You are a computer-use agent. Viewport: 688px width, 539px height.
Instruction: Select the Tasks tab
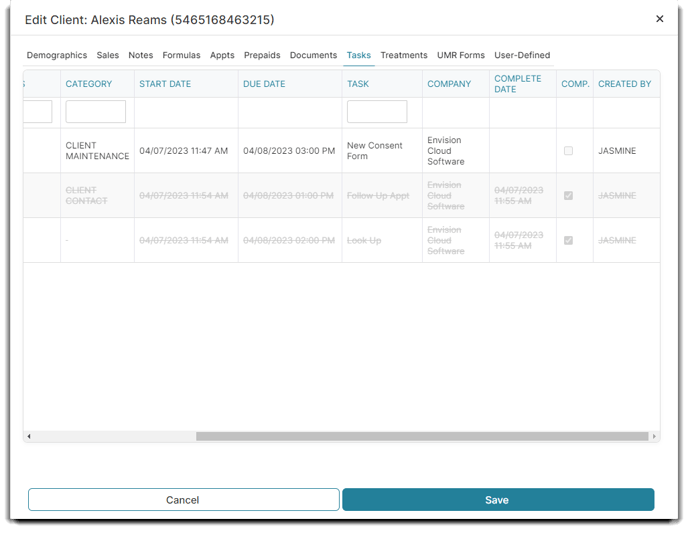[358, 55]
